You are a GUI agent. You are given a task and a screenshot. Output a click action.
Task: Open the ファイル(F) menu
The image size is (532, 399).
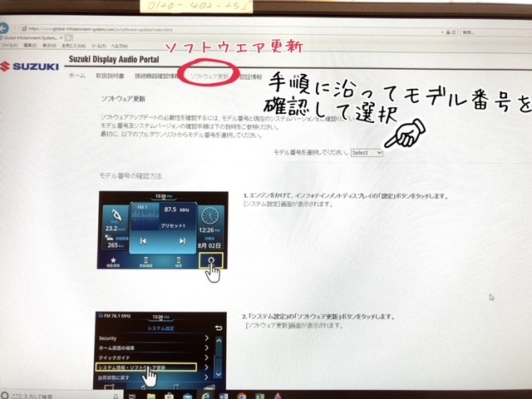tap(9, 45)
